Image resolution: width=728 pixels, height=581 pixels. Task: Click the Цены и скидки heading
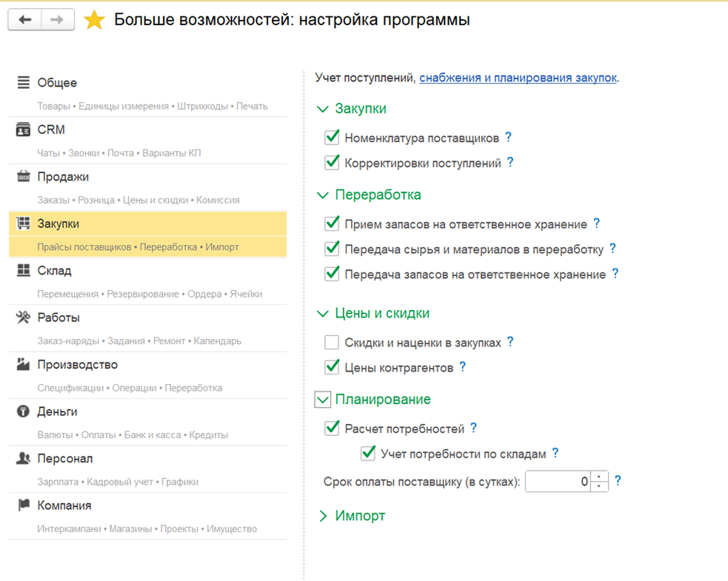click(382, 314)
